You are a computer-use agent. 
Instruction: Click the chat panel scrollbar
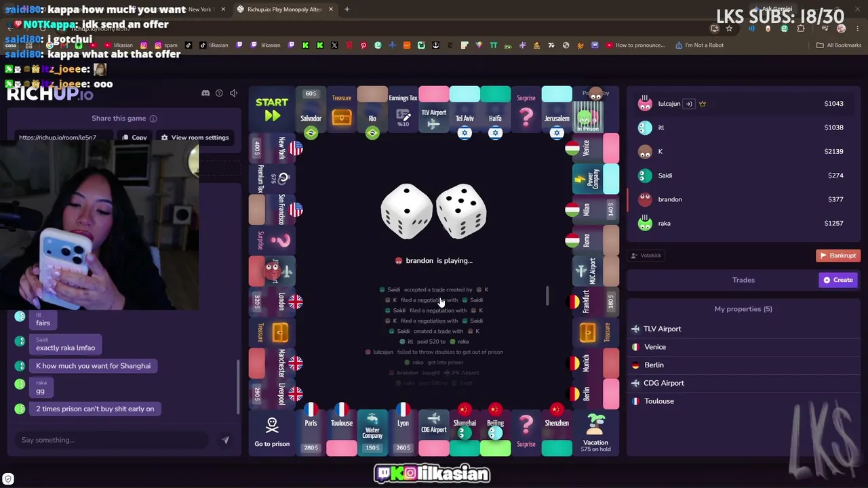(238, 386)
